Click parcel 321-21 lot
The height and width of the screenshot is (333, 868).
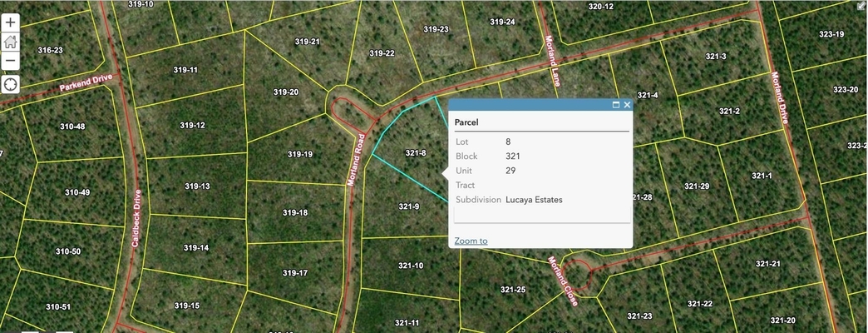tap(767, 264)
